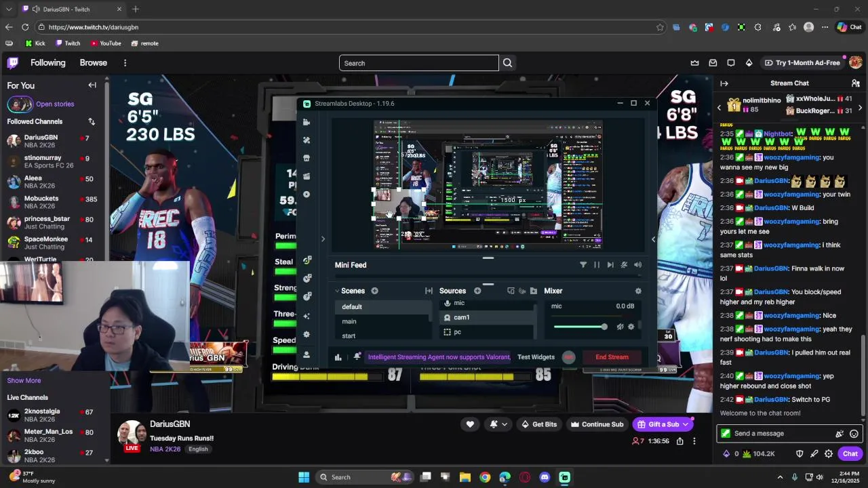868x488 pixels.
Task: Open scene transitions icon beside Scenes
Action: 429,291
